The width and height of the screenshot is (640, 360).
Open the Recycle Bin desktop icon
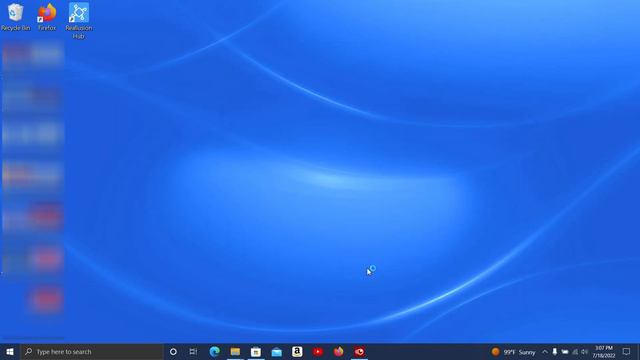[16, 17]
